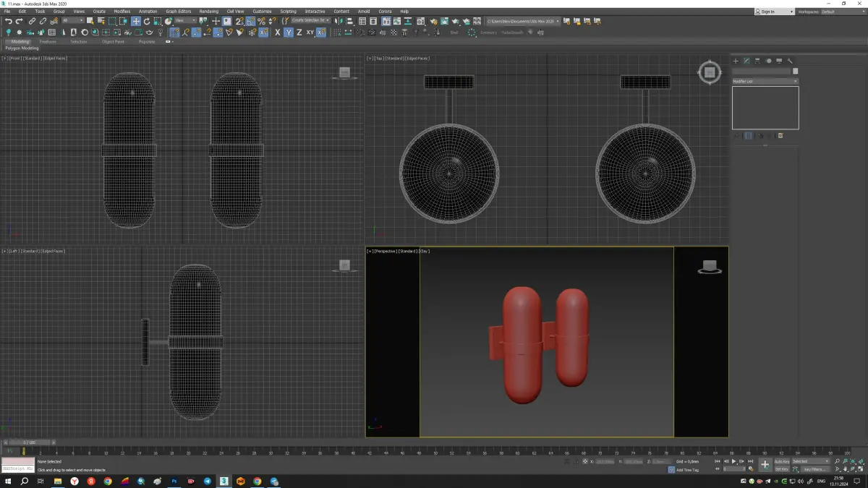Click Front viewport Edged Faces label
This screenshot has width=868, height=488.
click(55, 58)
